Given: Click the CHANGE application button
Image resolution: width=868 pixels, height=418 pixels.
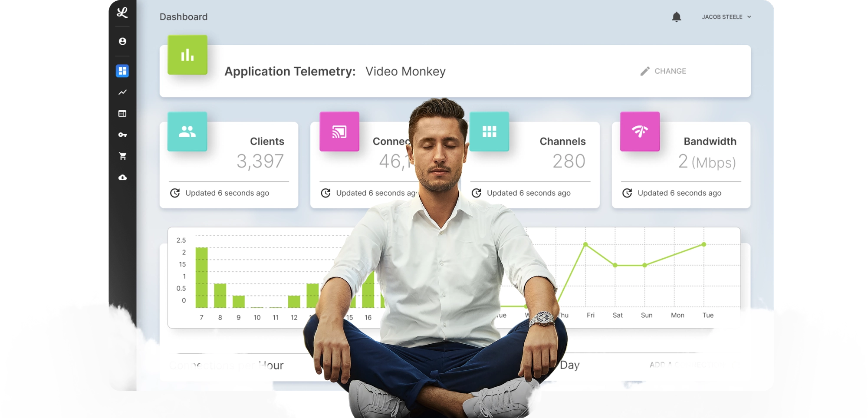Looking at the screenshot, I should point(663,71).
